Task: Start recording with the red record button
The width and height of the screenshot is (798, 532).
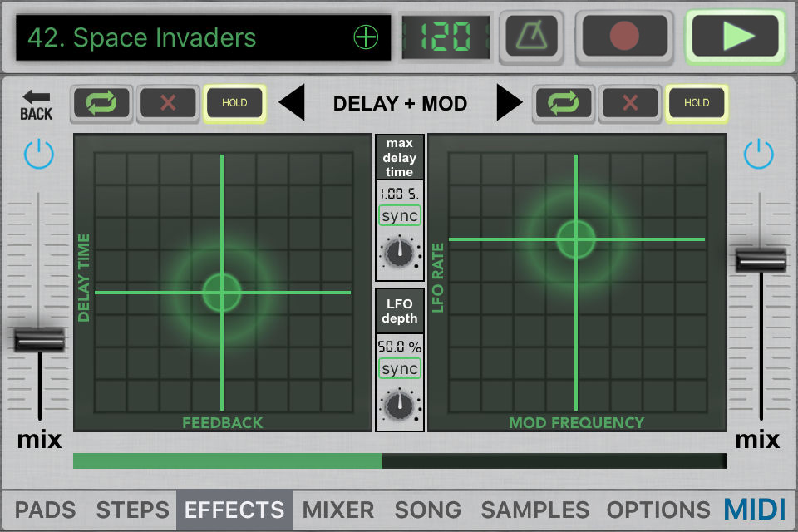Action: (x=624, y=36)
